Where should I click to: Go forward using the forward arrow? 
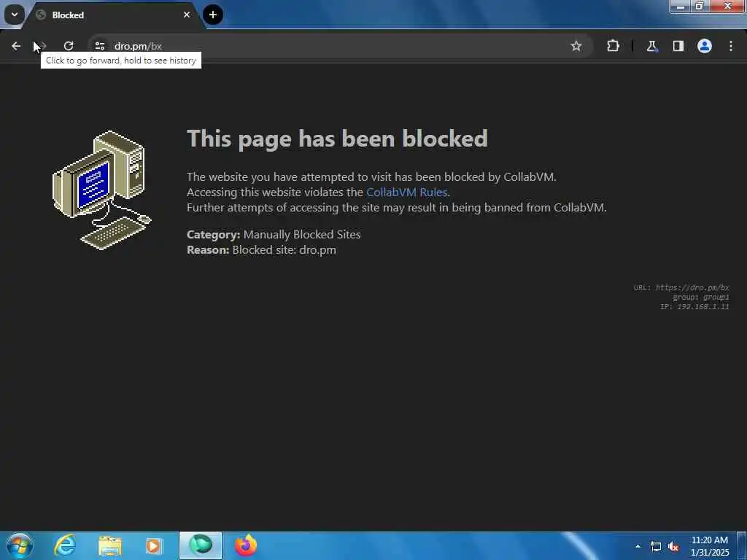click(x=42, y=46)
